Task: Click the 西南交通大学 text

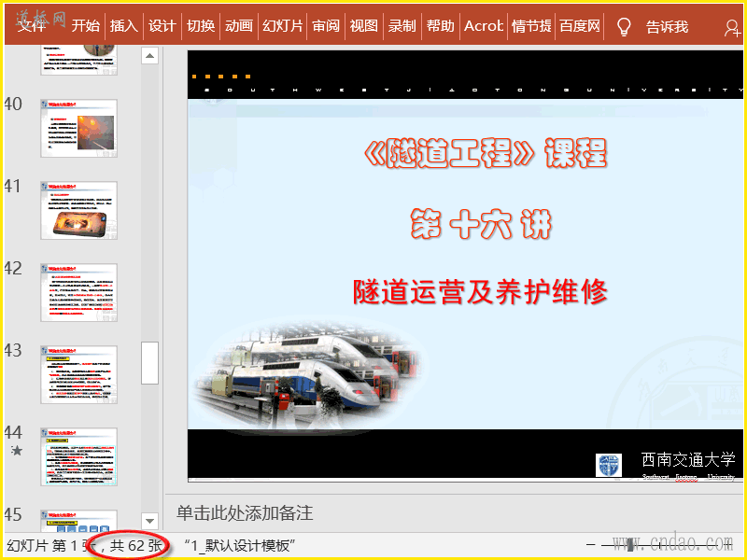Action: coord(688,459)
